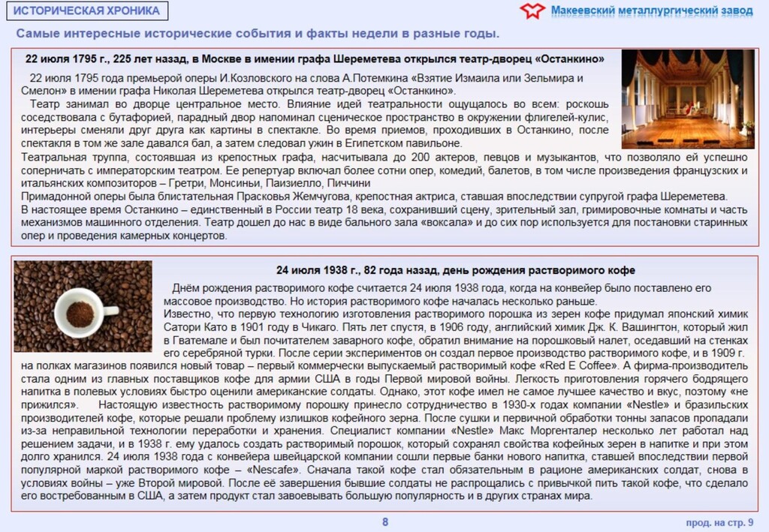The width and height of the screenshot is (769, 532).
Task: Open the Макеевский металлургический завод link
Action: [652, 11]
